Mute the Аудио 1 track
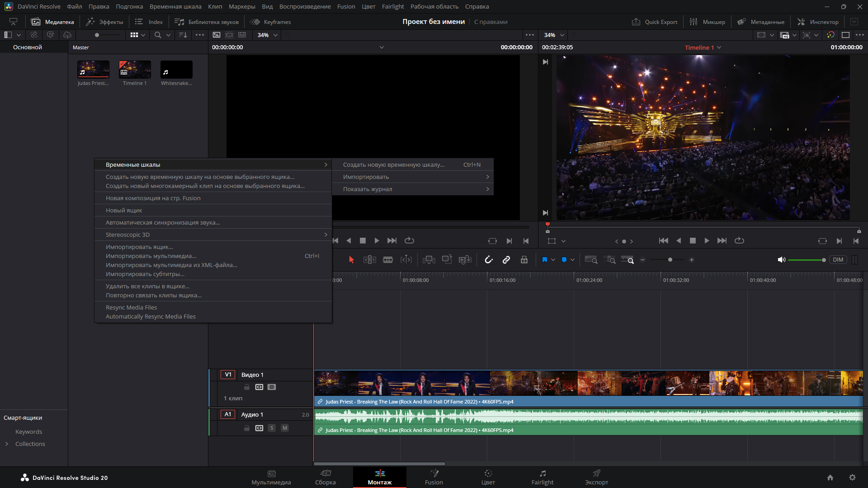Image resolution: width=868 pixels, height=488 pixels. click(x=285, y=428)
